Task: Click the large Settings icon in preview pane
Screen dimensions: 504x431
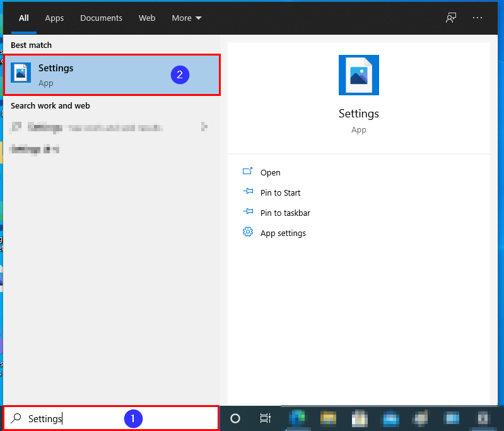Action: pos(359,75)
